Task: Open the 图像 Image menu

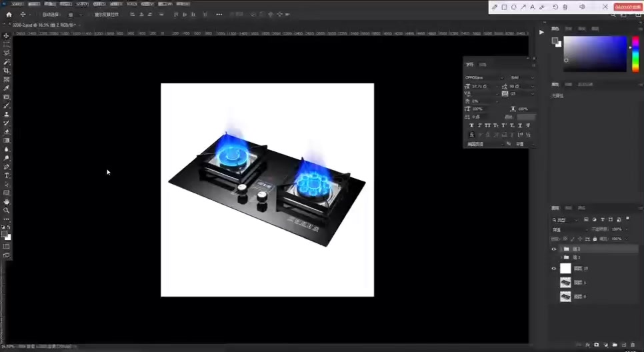Action: click(x=50, y=4)
